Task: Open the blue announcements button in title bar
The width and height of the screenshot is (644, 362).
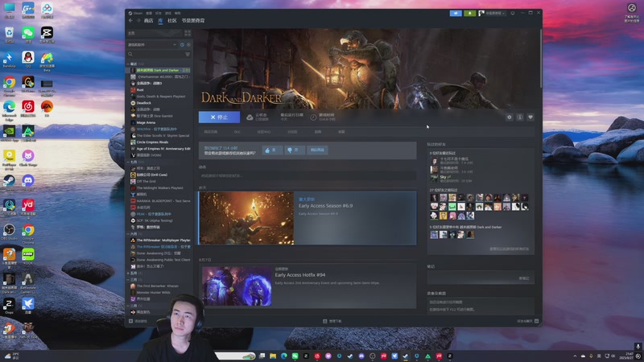Action: pos(456,13)
